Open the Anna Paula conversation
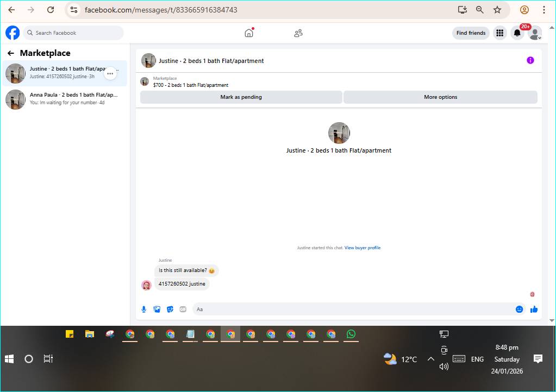The image size is (556, 392). [65, 99]
